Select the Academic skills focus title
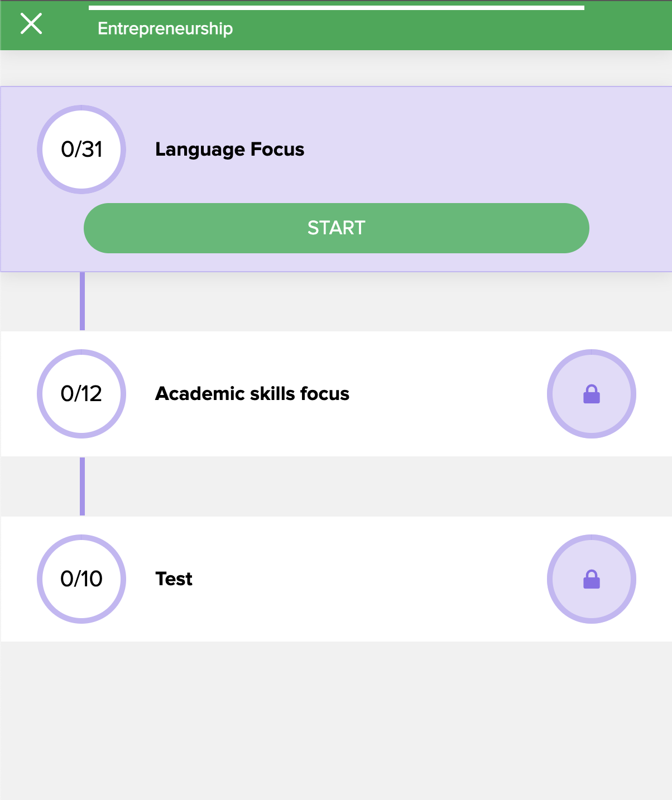Image resolution: width=672 pixels, height=800 pixels. point(252,394)
